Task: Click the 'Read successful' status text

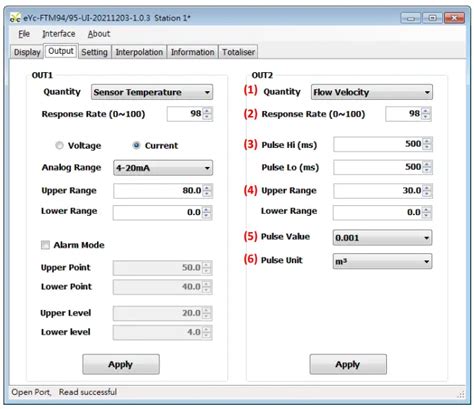Action: (88, 392)
